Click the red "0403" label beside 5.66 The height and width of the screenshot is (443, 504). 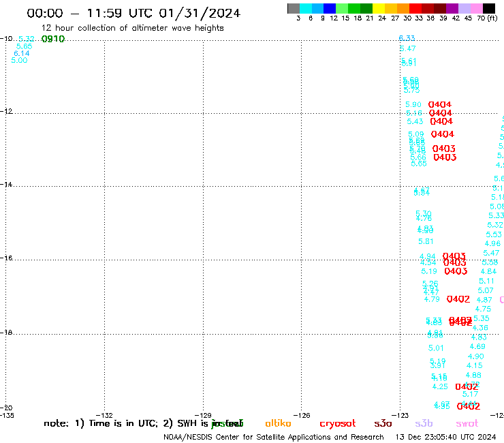[445, 157]
